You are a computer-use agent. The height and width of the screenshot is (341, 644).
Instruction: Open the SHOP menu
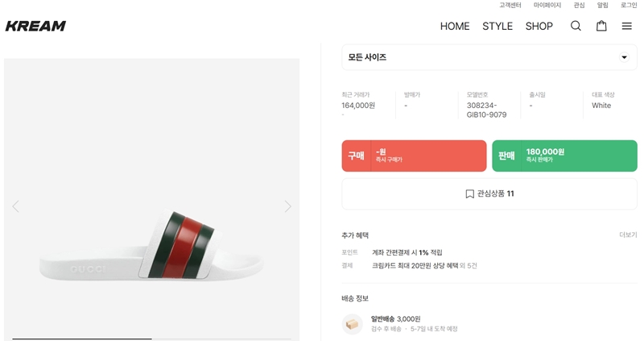(539, 26)
